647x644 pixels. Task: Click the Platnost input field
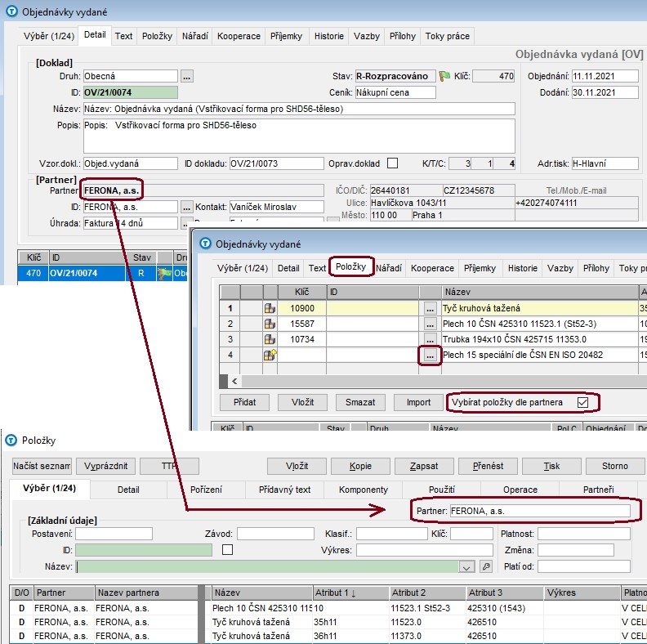point(584,534)
